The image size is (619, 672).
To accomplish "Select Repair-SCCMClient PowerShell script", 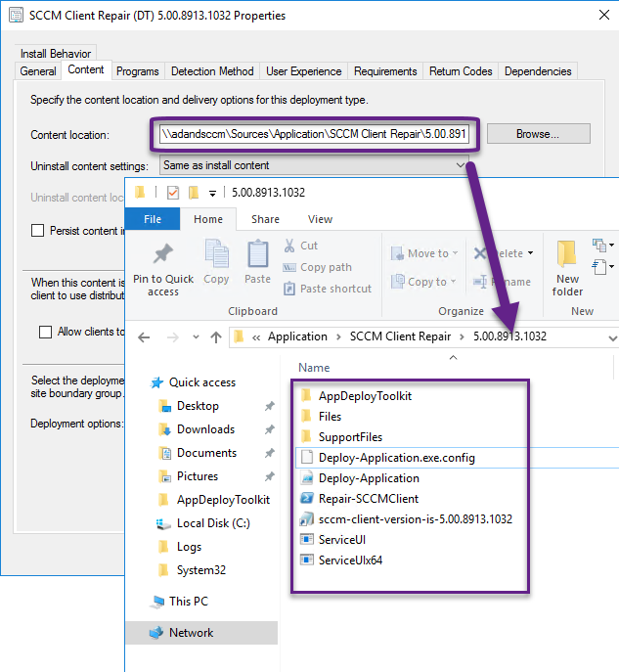I will (360, 499).
